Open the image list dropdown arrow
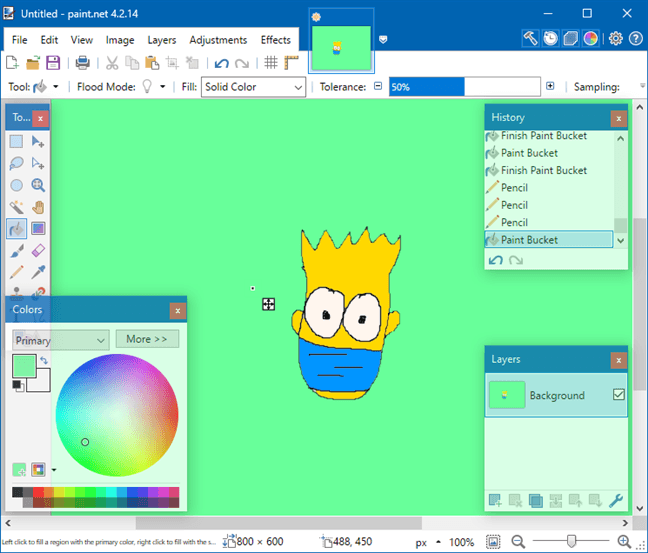 (x=383, y=39)
